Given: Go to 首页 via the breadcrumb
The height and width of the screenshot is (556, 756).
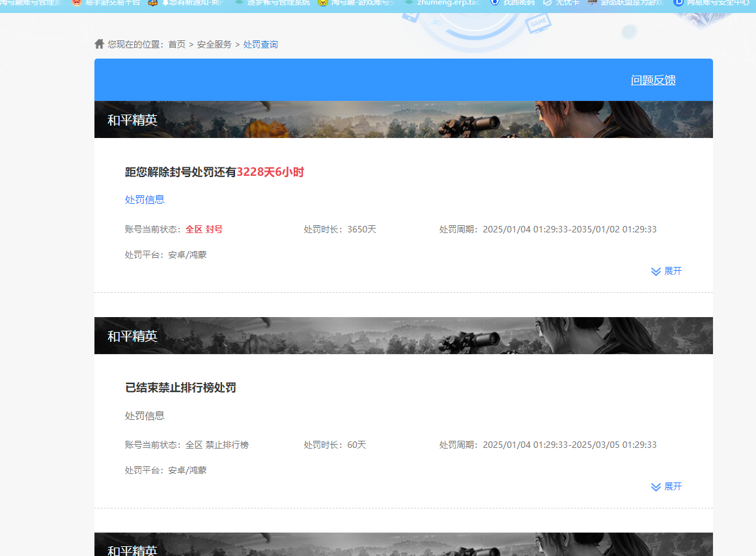Looking at the screenshot, I should tap(176, 44).
